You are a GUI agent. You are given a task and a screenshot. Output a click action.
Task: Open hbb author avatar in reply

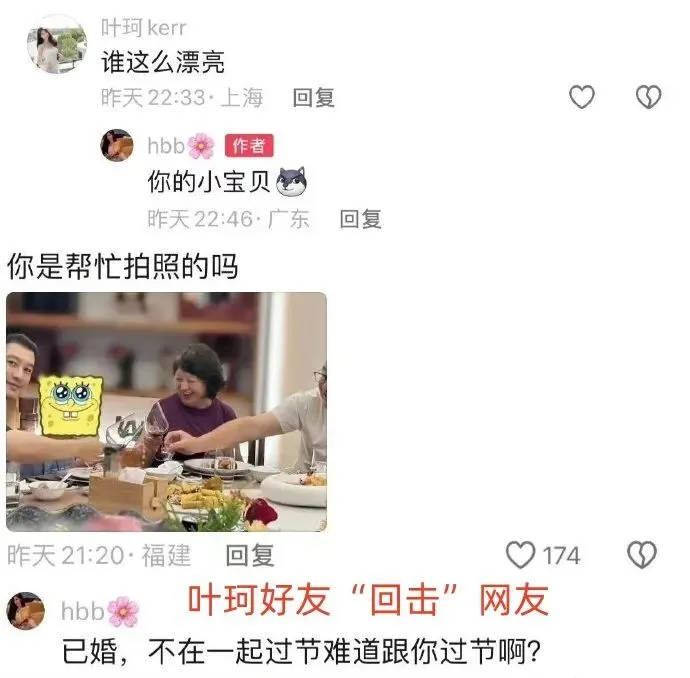117,145
